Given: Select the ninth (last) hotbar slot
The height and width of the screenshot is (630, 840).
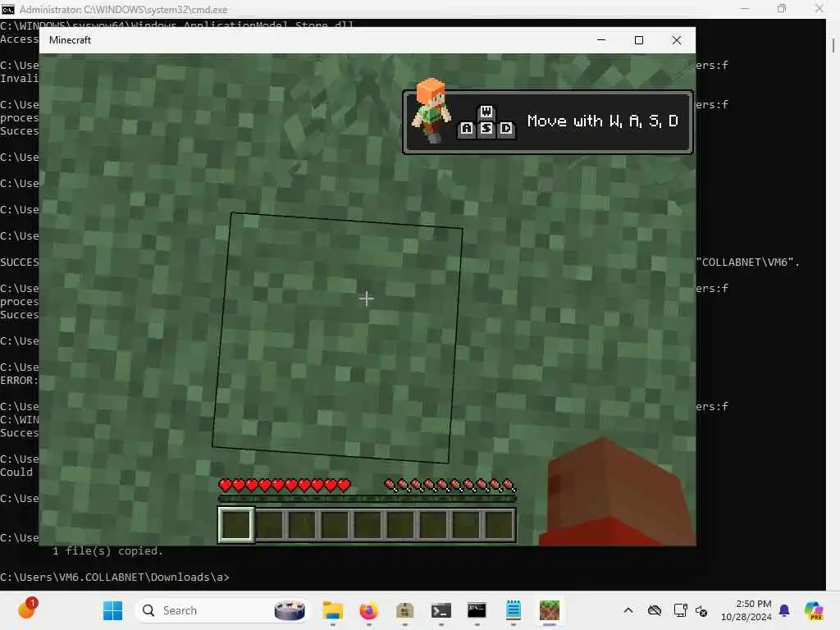Looking at the screenshot, I should click(500, 524).
